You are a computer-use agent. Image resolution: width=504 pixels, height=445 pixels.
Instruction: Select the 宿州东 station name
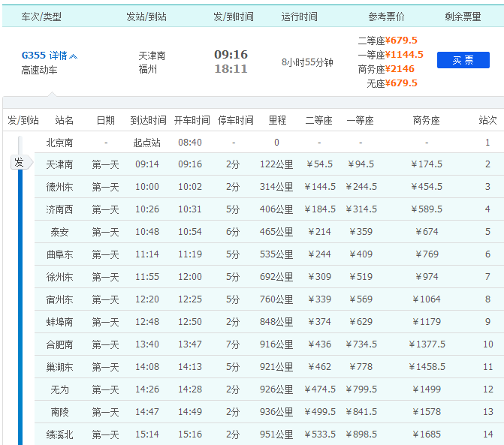59,299
